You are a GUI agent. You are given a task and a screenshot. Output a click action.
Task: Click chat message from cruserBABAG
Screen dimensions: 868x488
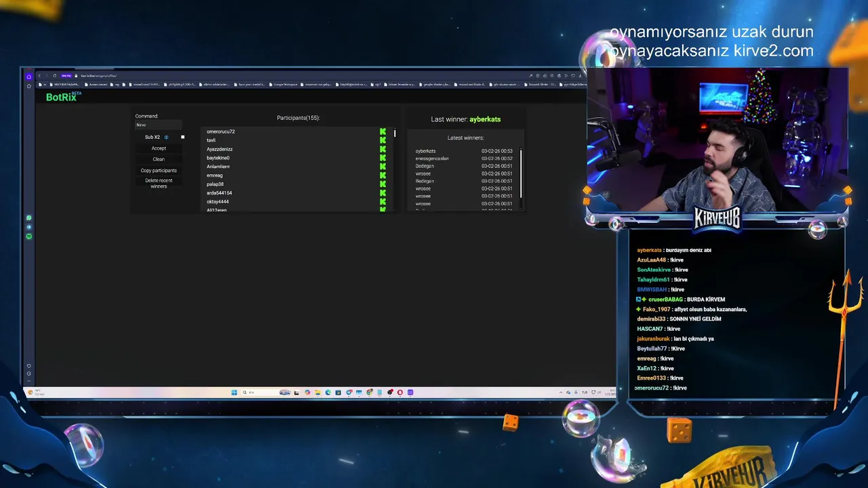[681, 300]
